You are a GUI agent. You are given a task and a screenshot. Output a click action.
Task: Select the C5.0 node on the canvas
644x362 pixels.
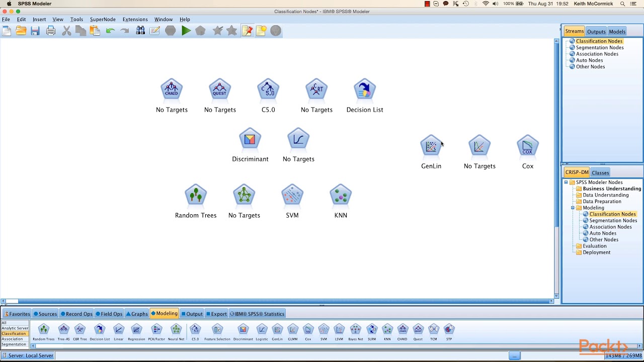pyautogui.click(x=268, y=89)
